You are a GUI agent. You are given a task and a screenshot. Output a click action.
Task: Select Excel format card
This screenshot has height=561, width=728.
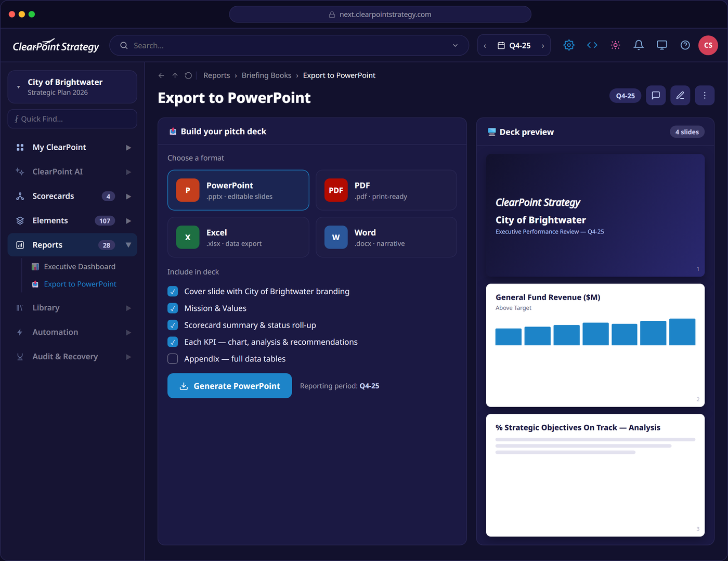pyautogui.click(x=238, y=238)
